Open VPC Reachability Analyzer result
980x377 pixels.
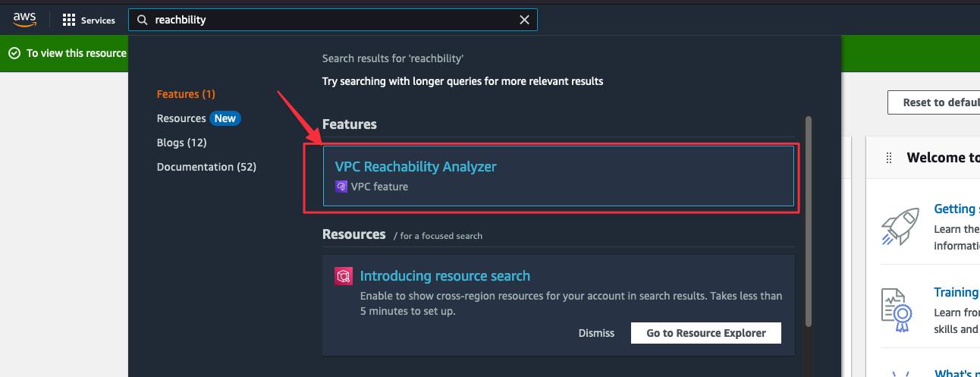coord(416,167)
